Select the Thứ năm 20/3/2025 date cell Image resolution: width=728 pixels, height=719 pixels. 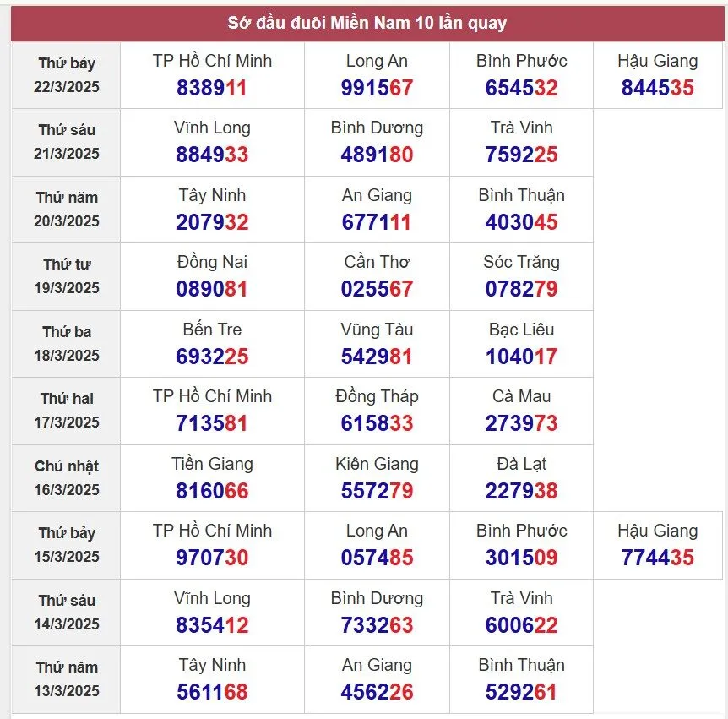click(66, 210)
